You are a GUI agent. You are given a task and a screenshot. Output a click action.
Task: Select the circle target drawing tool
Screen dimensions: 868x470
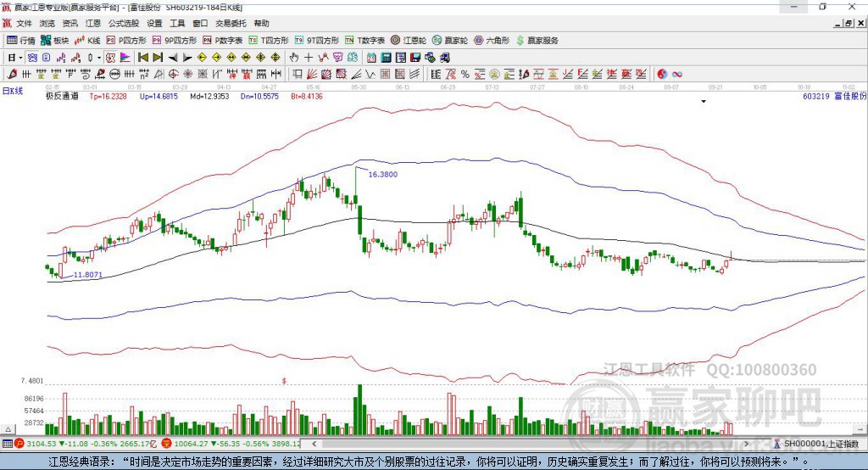(173, 75)
